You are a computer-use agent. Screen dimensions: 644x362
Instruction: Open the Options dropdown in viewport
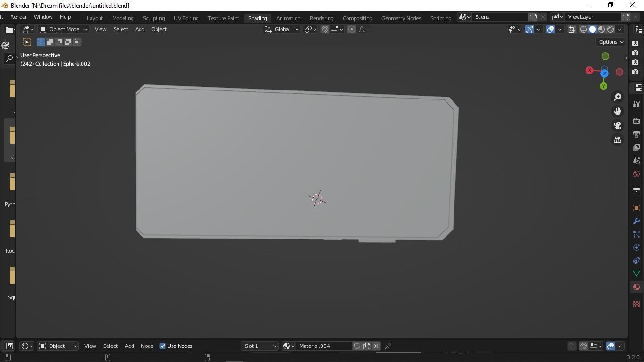coord(611,42)
